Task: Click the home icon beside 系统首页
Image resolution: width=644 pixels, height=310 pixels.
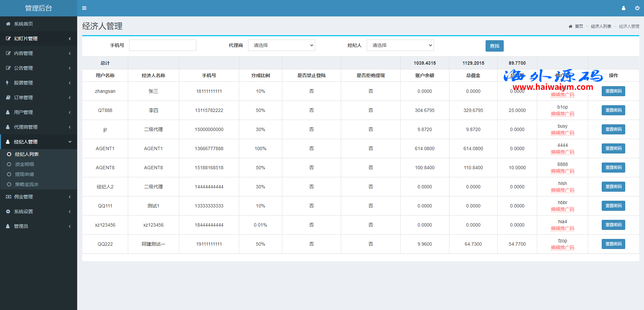Action: [8, 24]
